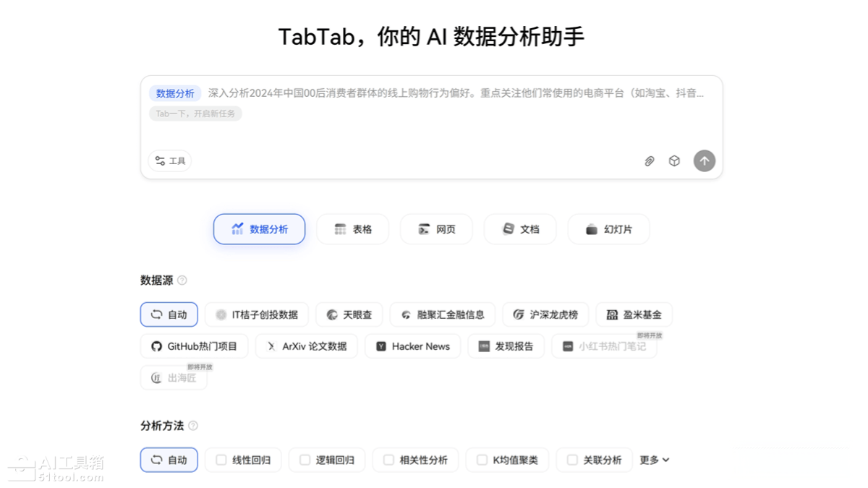The height and width of the screenshot is (488, 868).
Task: Select 自动 under 数据源
Action: 169,314
